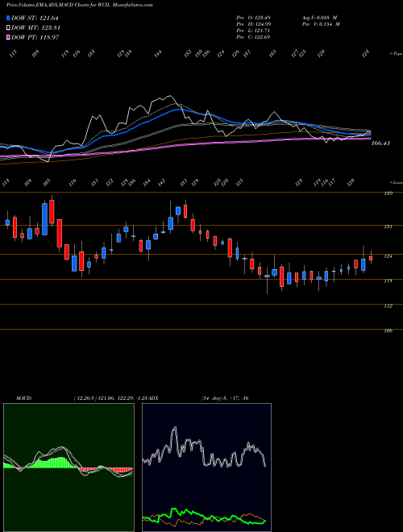Click the 'Pre L: 121.71' low value
Image resolution: width=403 pixels, height=532 pixels.
tap(253, 31)
